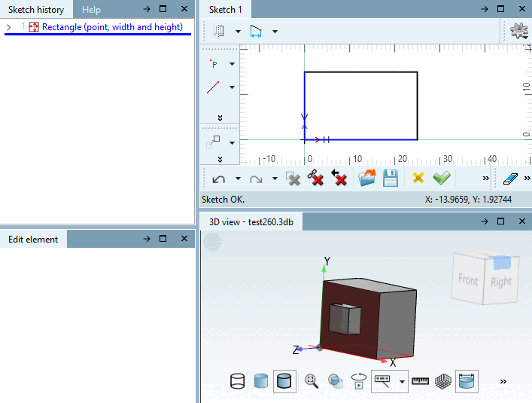Pin the Edit element panel arrow
532x403 pixels.
pos(147,239)
